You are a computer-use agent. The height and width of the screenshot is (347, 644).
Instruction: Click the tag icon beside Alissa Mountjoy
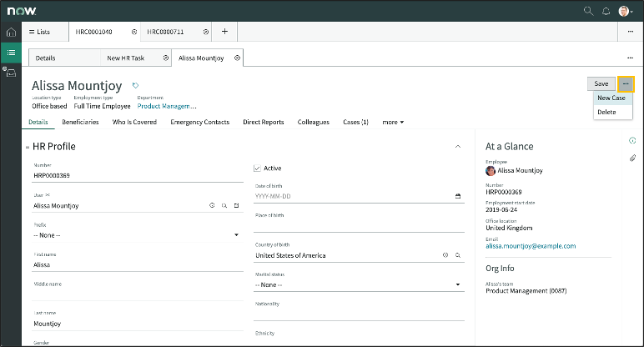click(135, 85)
